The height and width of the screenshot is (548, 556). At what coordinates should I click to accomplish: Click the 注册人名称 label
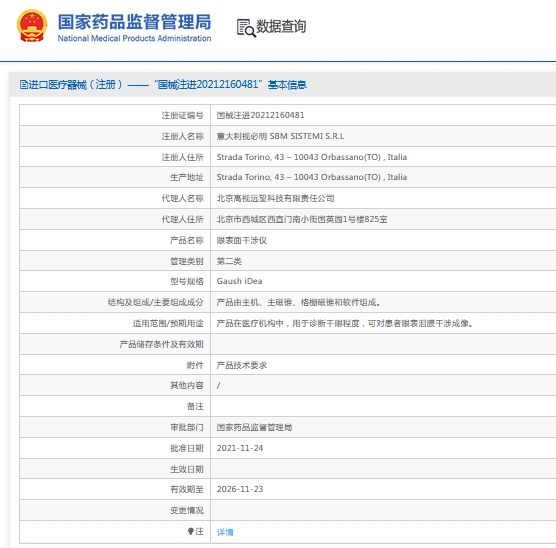coord(183,136)
